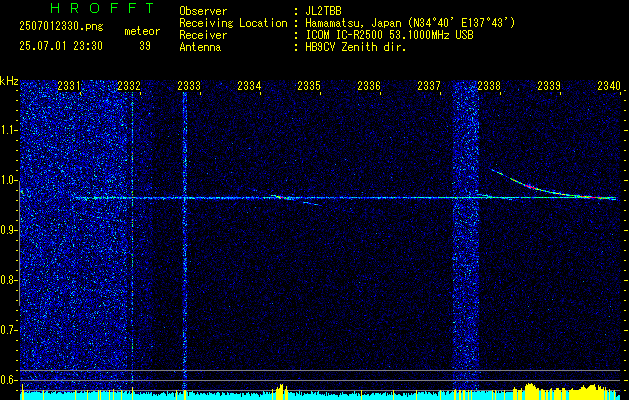Click the HB9CV Zenith dir. text
Screen dimensions: 629x400
[356, 47]
